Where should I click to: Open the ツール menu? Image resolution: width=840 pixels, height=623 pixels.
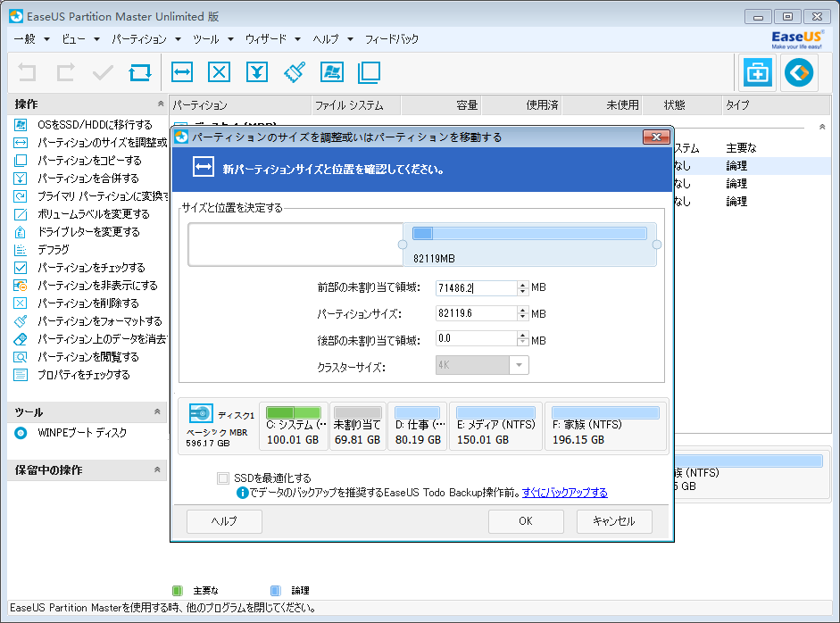pos(213,39)
